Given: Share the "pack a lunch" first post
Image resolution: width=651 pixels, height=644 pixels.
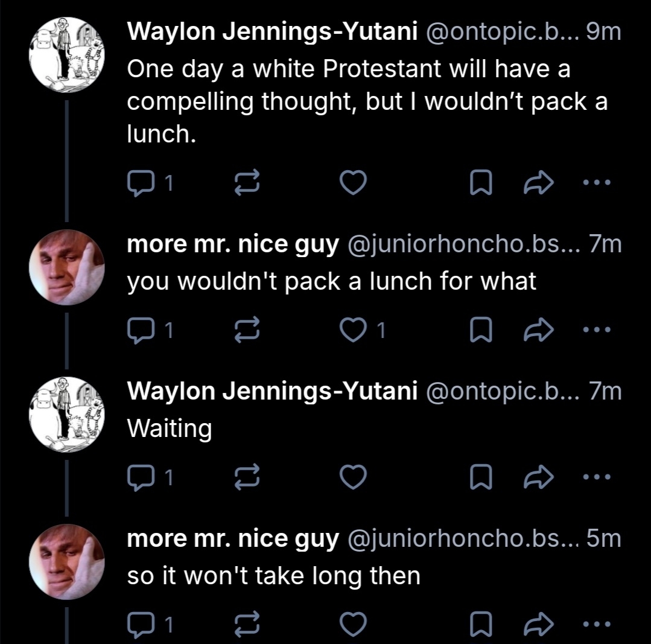Looking at the screenshot, I should (x=534, y=182).
